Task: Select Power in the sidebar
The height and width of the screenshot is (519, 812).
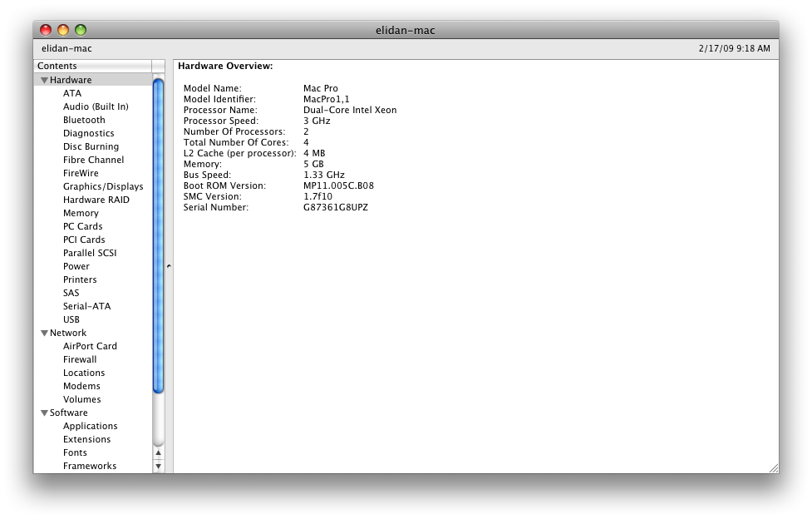Action: (x=76, y=266)
